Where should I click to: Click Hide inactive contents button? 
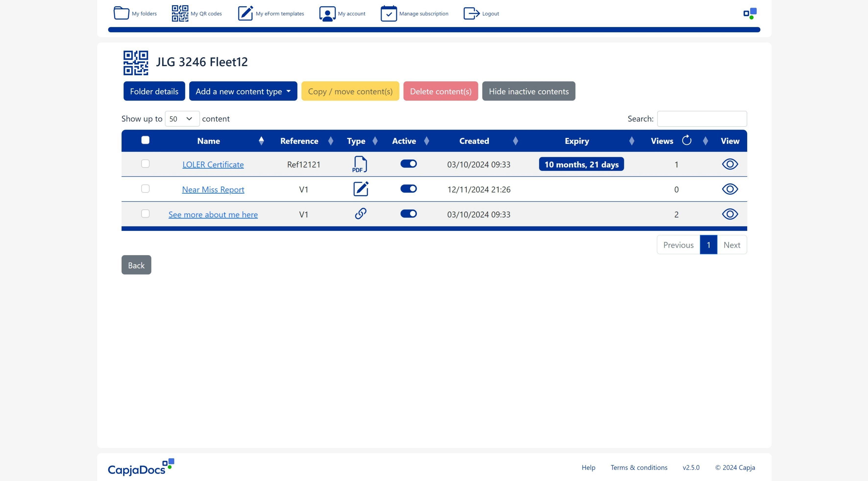click(x=528, y=91)
